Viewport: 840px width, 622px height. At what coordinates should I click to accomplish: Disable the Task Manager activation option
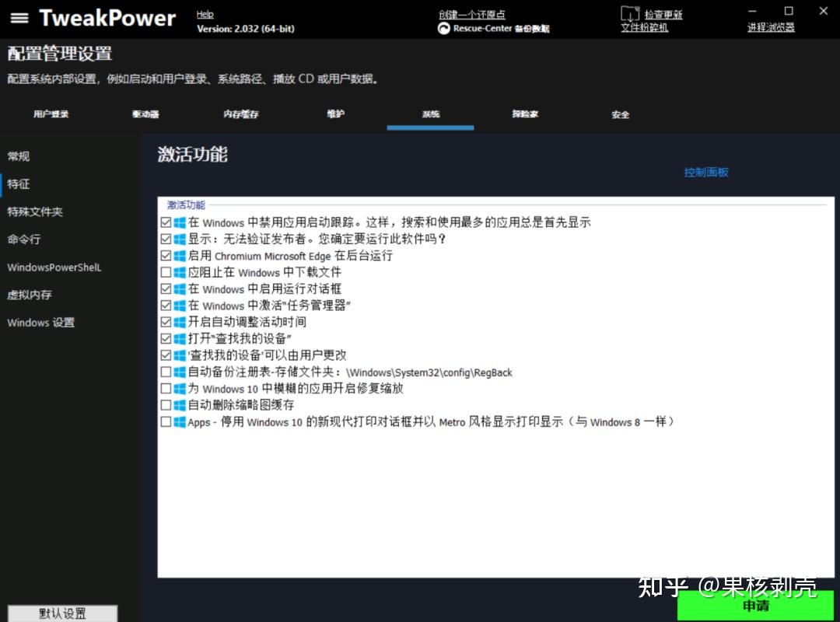tap(166, 305)
